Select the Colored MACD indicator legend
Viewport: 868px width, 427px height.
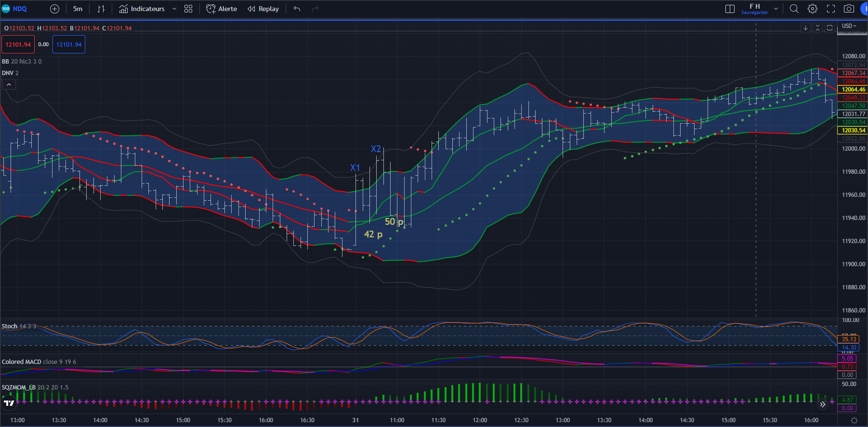pos(39,362)
